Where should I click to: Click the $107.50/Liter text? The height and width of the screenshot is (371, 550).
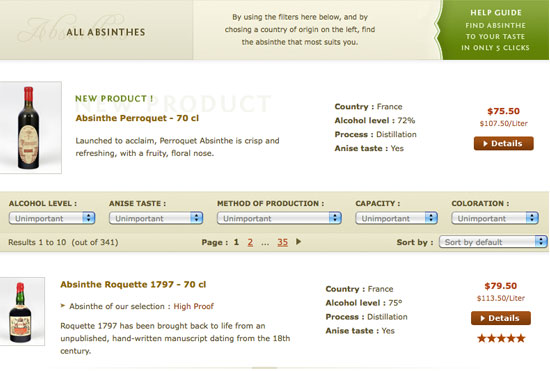503,123
